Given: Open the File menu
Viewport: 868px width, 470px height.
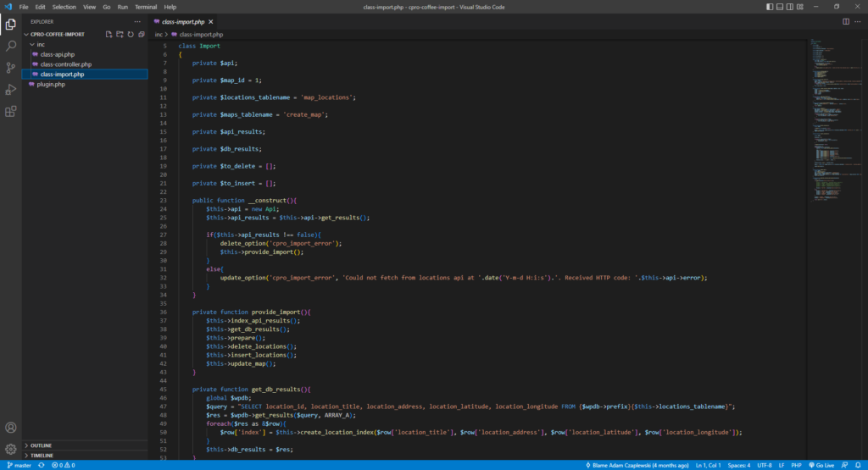Looking at the screenshot, I should [23, 7].
